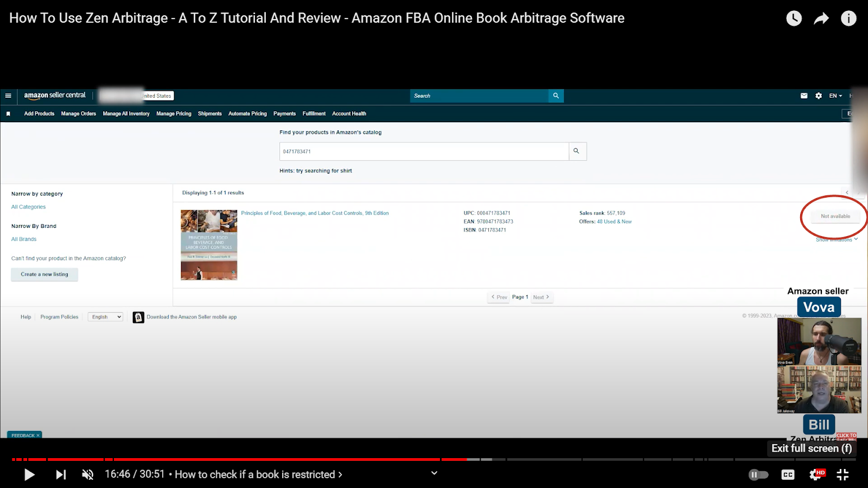Open the Seller Central settings gear

click(819, 96)
